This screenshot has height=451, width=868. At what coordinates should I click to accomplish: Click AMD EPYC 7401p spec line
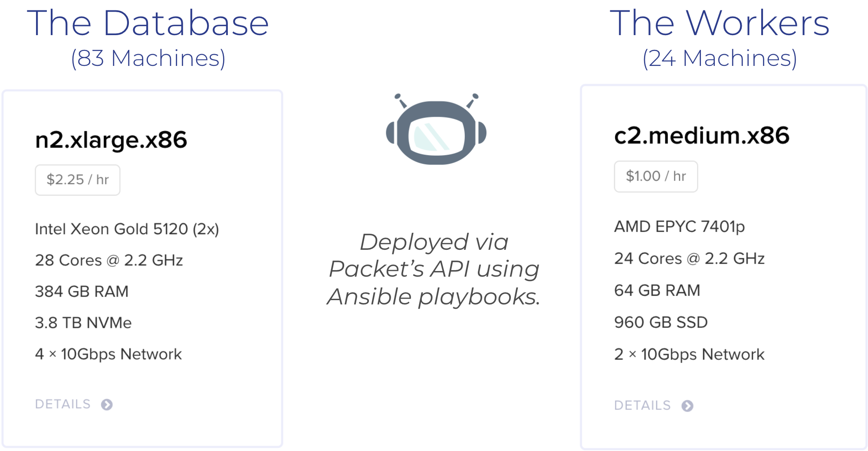tap(680, 227)
